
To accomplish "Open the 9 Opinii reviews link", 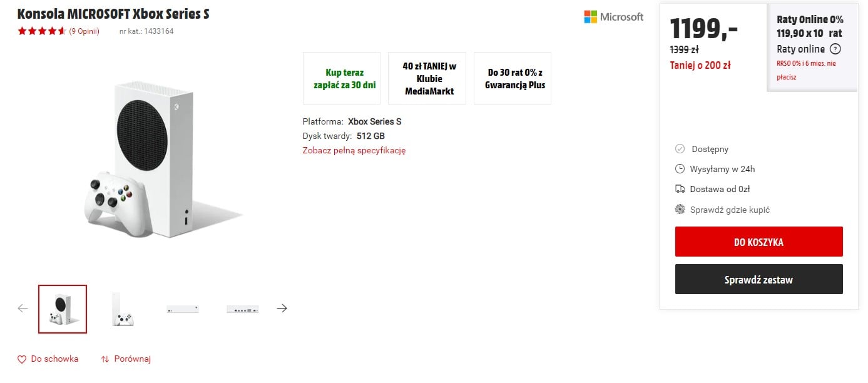I will [x=84, y=31].
